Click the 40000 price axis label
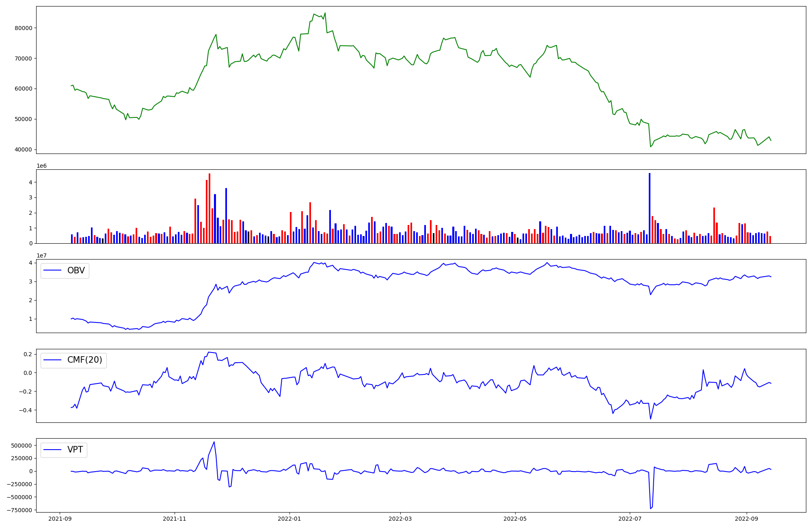Screen dimensions: 812x528 pyautogui.click(x=23, y=149)
